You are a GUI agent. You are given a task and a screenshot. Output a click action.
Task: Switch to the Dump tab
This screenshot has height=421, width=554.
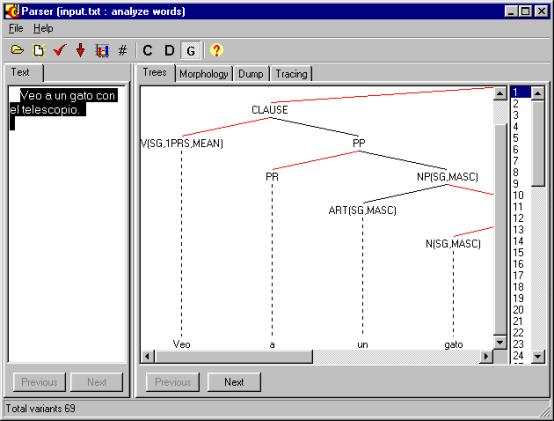coord(251,74)
